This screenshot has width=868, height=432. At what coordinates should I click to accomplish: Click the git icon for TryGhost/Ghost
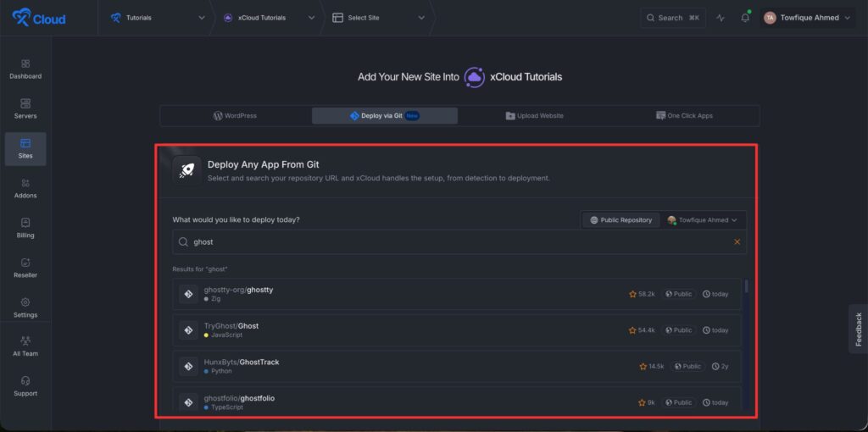[x=188, y=330]
